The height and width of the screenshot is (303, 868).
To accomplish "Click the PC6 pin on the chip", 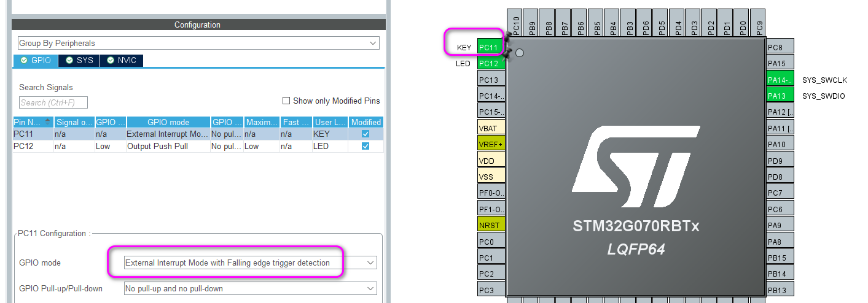I will coord(780,209).
